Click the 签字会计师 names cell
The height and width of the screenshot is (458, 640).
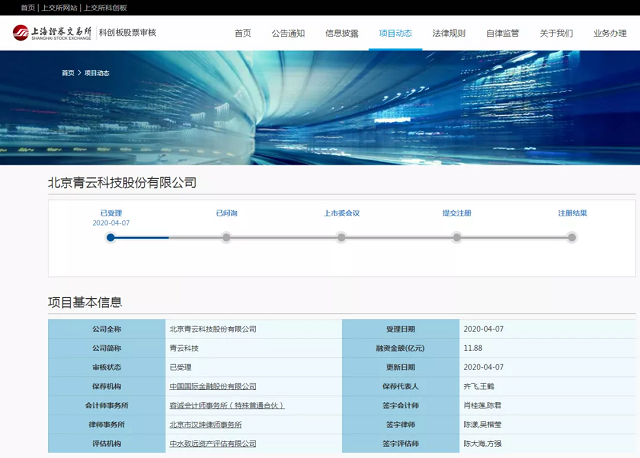click(x=482, y=405)
